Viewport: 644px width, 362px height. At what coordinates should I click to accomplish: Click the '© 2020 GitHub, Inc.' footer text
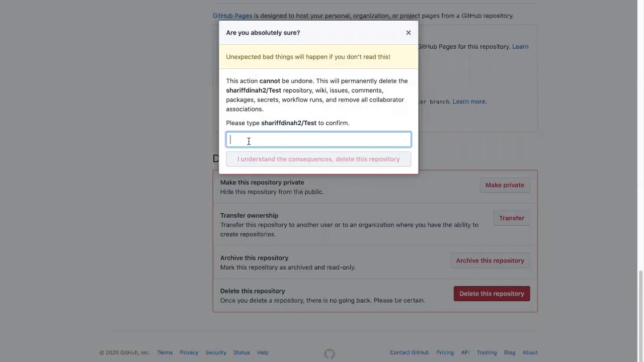(124, 352)
